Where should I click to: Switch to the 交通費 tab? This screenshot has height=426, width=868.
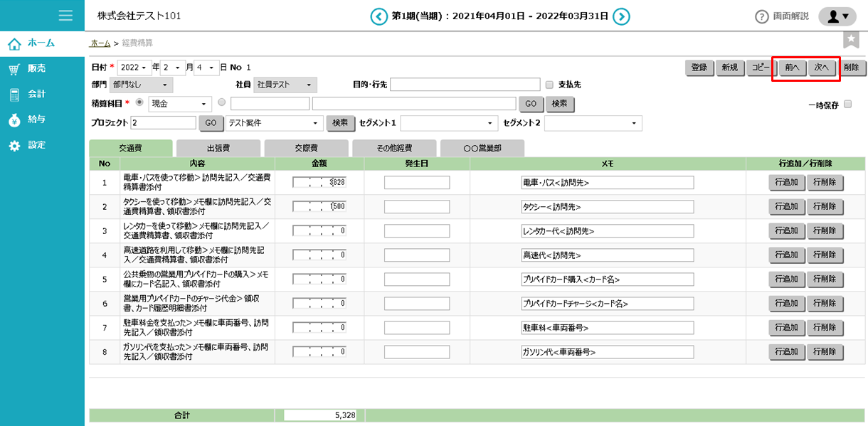pyautogui.click(x=131, y=149)
